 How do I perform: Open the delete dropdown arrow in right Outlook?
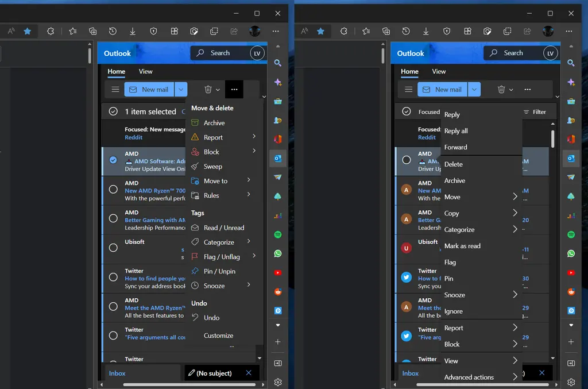510,90
